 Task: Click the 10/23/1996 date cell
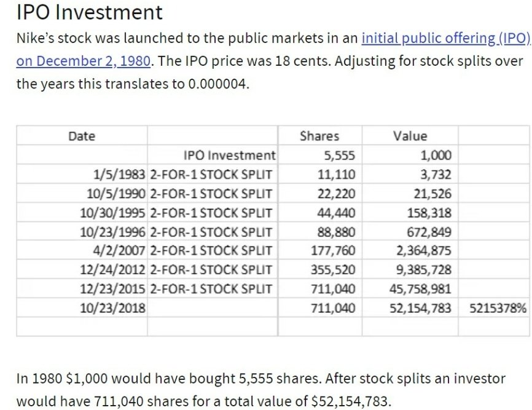coord(82,232)
